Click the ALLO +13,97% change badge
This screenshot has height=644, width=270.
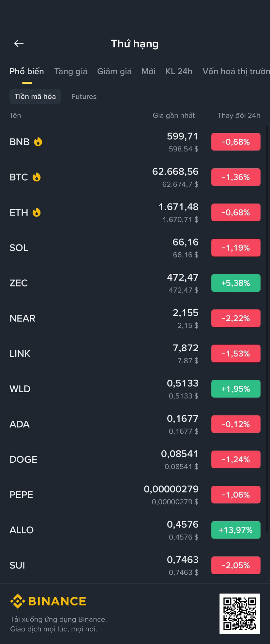point(236,530)
